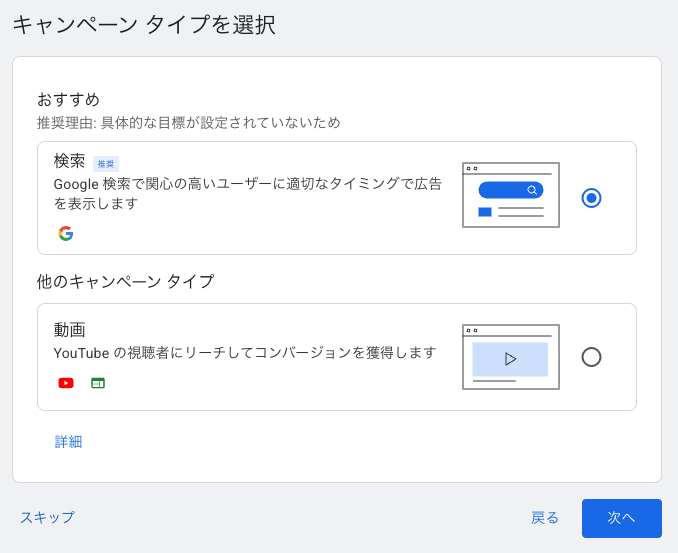Click window dots atop the video illustration
The image size is (678, 553).
coord(472,330)
